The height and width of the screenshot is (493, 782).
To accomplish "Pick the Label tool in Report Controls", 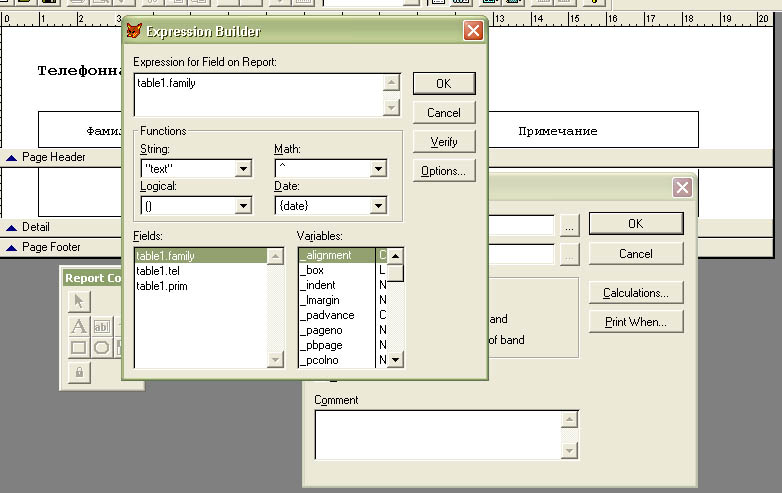I will point(79,326).
